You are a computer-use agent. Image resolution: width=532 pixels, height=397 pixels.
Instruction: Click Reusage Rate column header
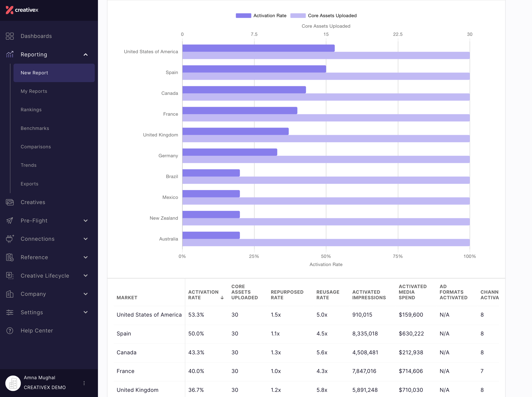click(328, 295)
